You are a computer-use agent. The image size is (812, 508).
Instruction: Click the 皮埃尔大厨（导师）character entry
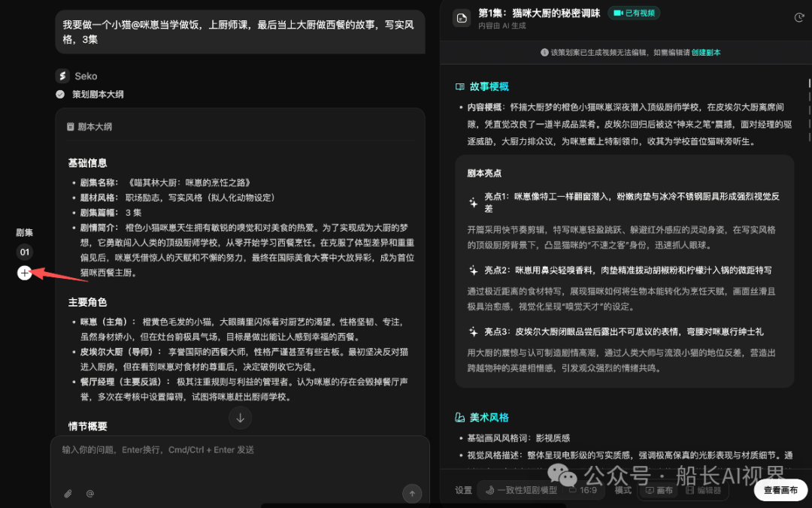(244, 359)
